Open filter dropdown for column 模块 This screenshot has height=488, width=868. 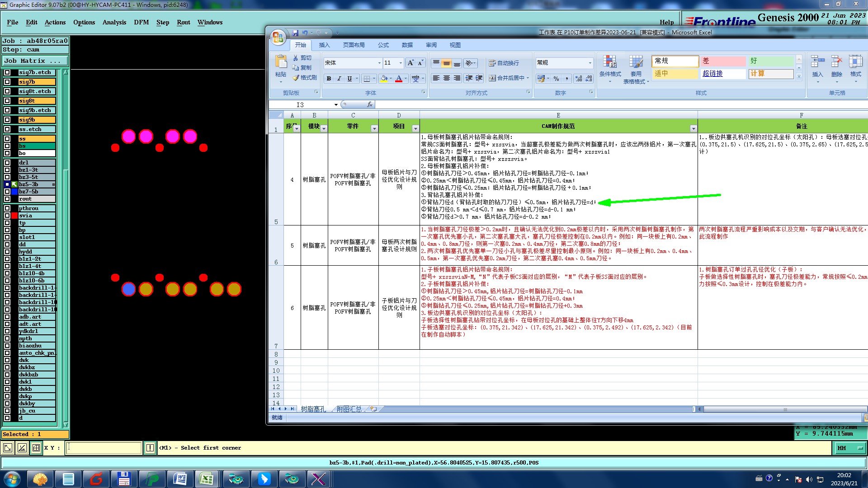(x=324, y=129)
